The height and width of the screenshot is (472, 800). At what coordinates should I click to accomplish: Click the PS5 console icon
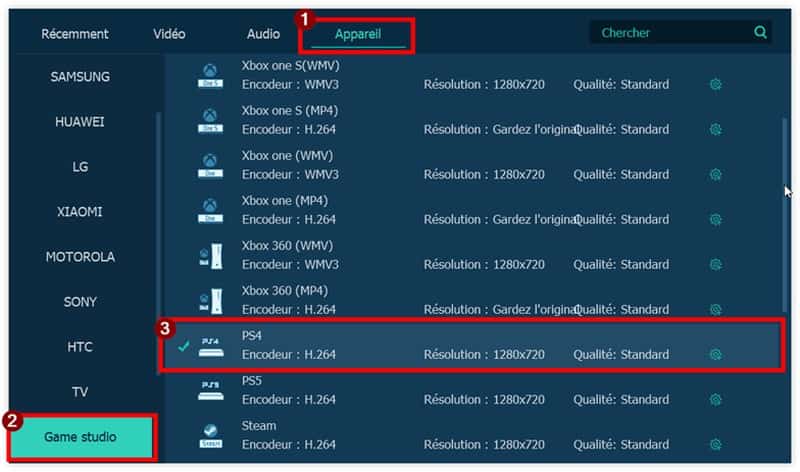[211, 391]
